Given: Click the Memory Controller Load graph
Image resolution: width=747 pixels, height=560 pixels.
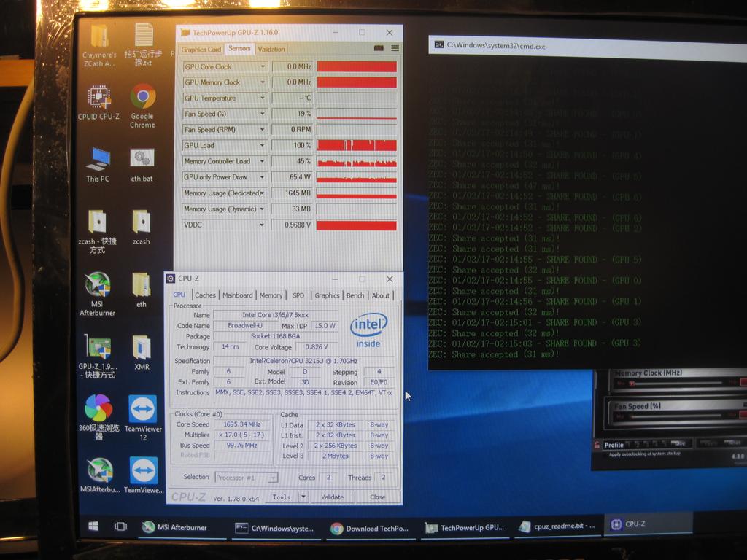Looking at the screenshot, I should coord(356,161).
